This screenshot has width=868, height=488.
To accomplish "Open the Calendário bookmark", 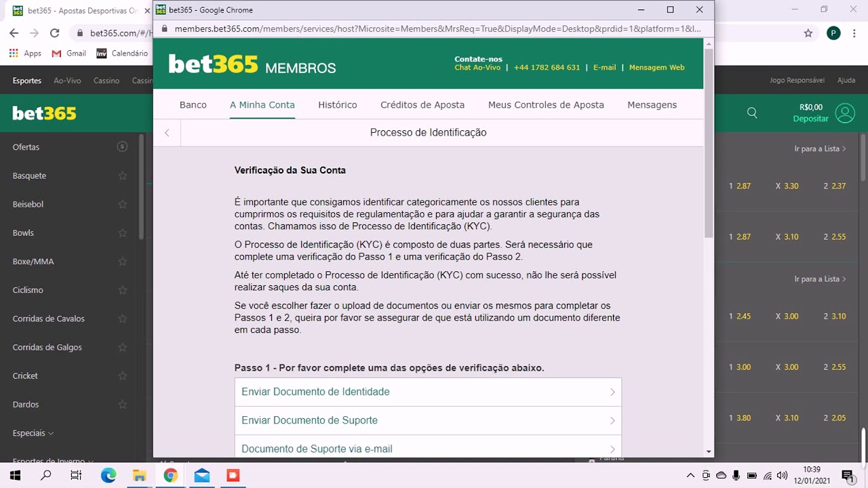I will 122,53.
